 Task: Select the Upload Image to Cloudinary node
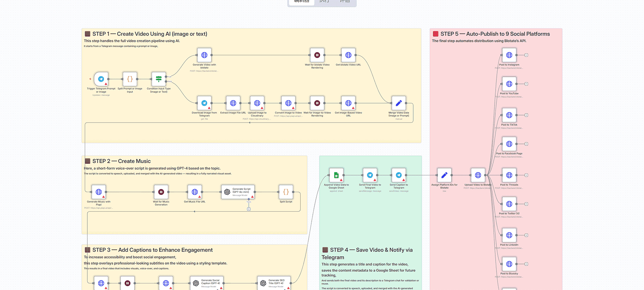click(x=257, y=103)
